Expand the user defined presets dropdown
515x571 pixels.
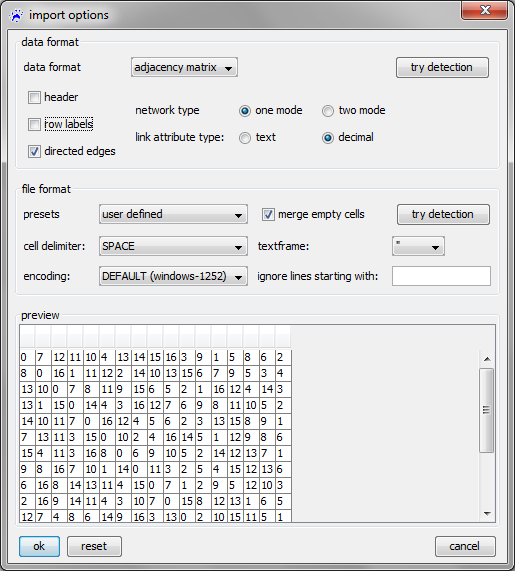point(173,214)
